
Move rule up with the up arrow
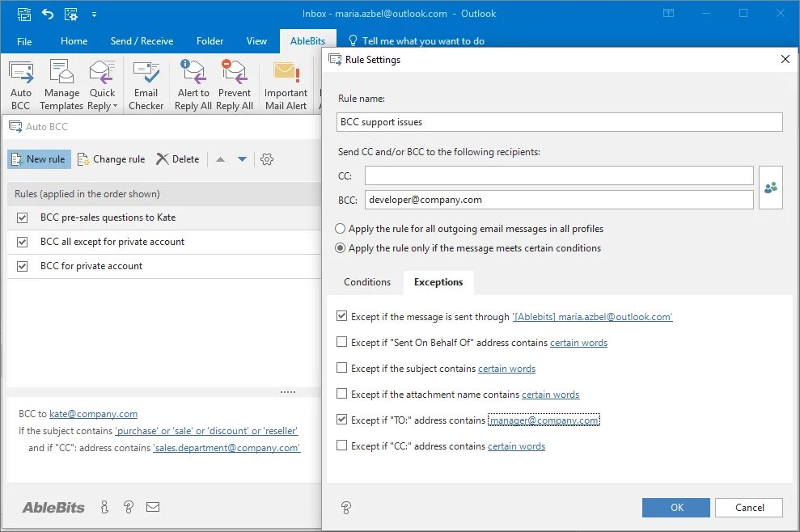tap(220, 159)
